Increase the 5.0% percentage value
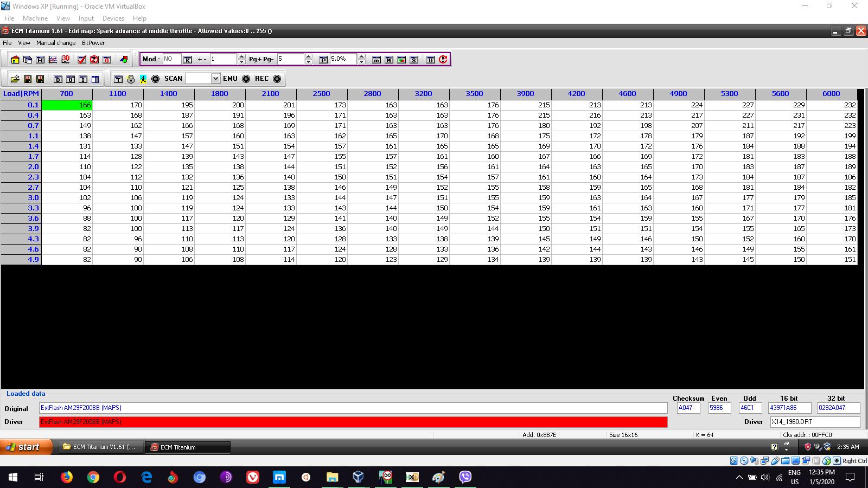Screen dimensions: 868x488 (362, 56)
